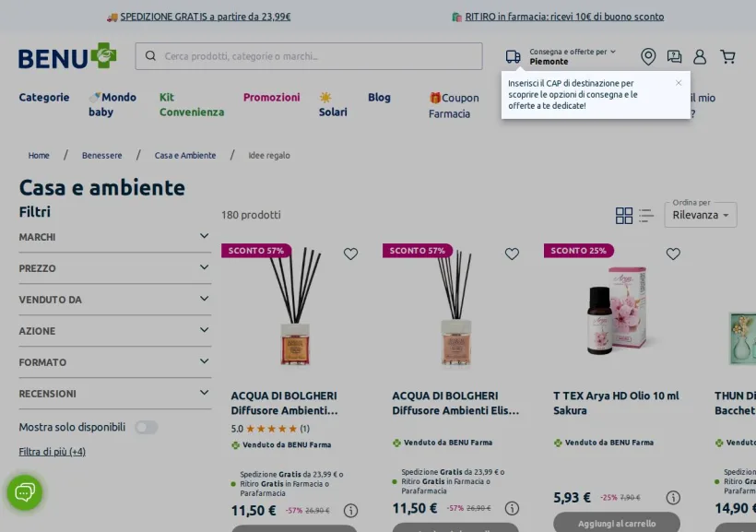Add T TEX Arya Olio to wishlist
This screenshot has width=756, height=532.
coord(673,254)
